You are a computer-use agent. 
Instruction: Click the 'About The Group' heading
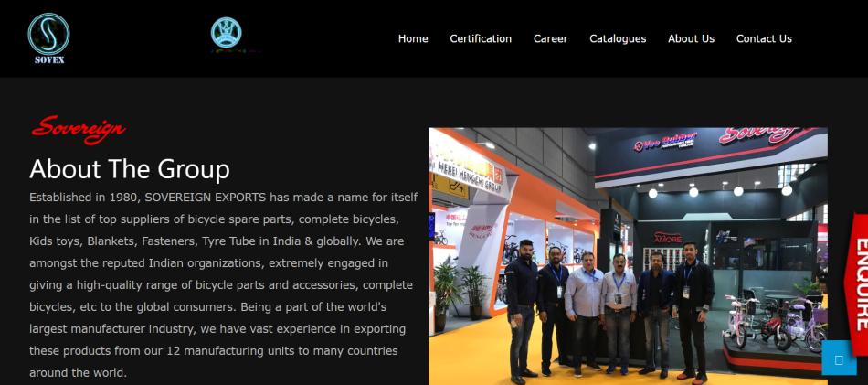click(x=130, y=169)
